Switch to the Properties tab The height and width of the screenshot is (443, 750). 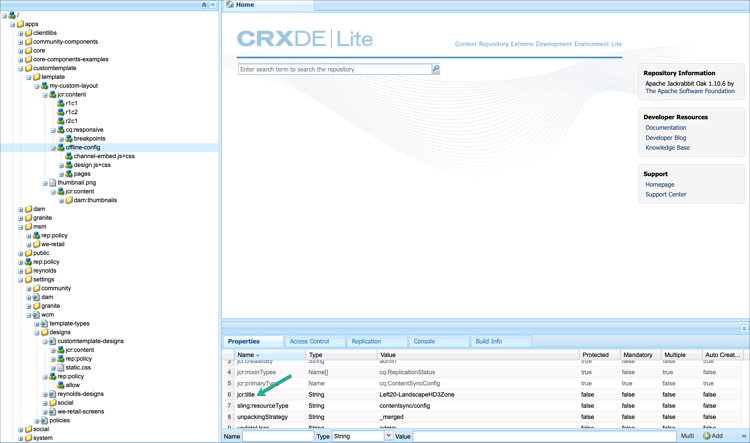(x=254, y=342)
